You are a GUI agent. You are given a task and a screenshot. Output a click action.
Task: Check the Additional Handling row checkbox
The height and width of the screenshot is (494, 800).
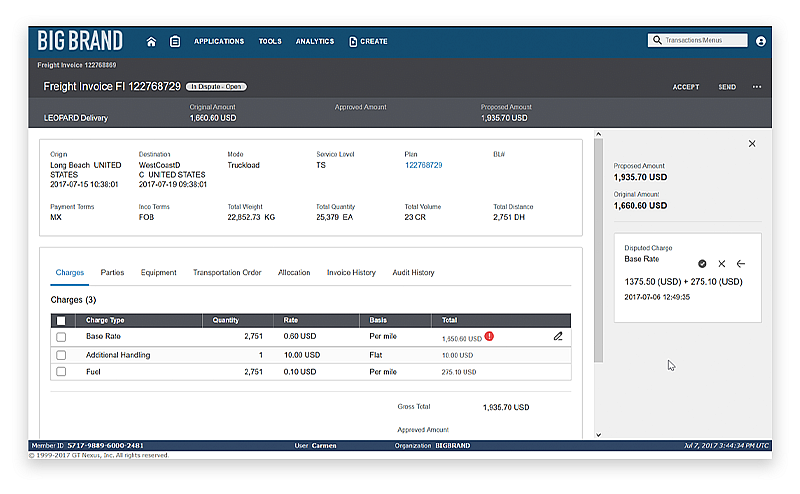point(61,355)
